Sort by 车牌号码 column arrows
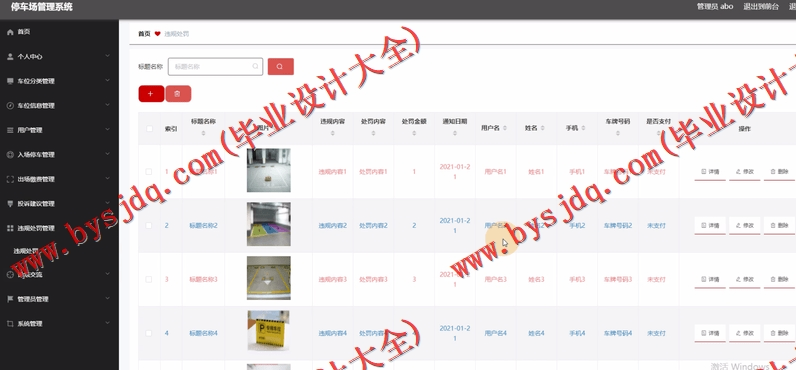796x370 pixels. tap(618, 133)
